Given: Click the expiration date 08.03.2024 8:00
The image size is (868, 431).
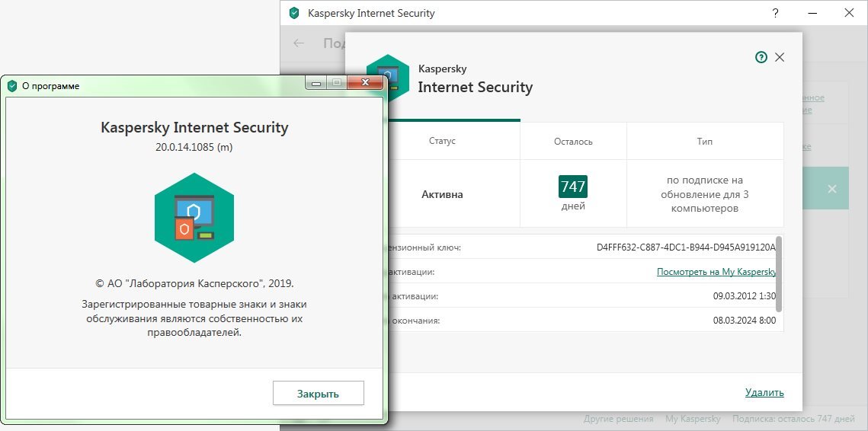Looking at the screenshot, I should pos(744,321).
